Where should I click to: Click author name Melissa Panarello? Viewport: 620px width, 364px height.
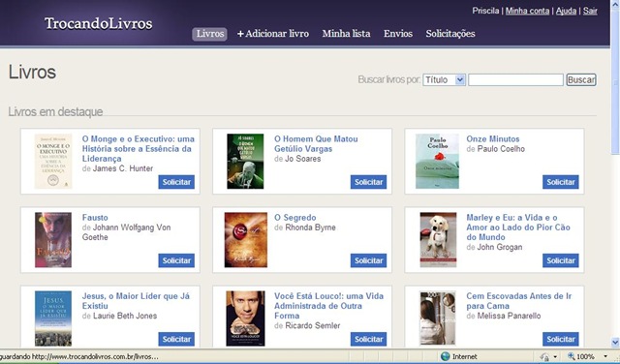pyautogui.click(x=509, y=316)
